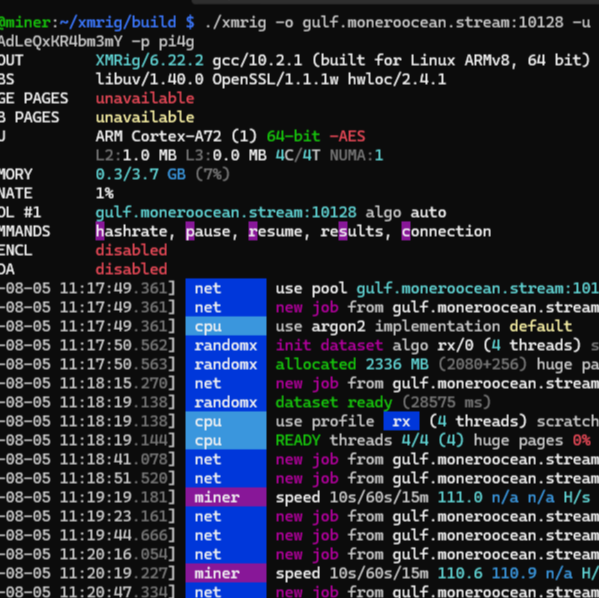Click the blue 'rx' profile badge

coord(401,421)
